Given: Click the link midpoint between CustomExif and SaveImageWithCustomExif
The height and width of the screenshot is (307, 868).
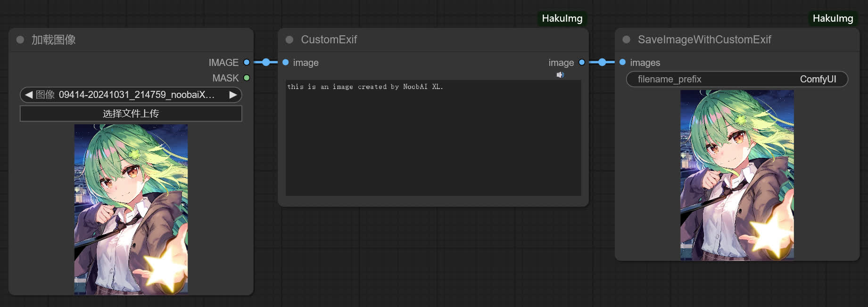Looking at the screenshot, I should 602,62.
